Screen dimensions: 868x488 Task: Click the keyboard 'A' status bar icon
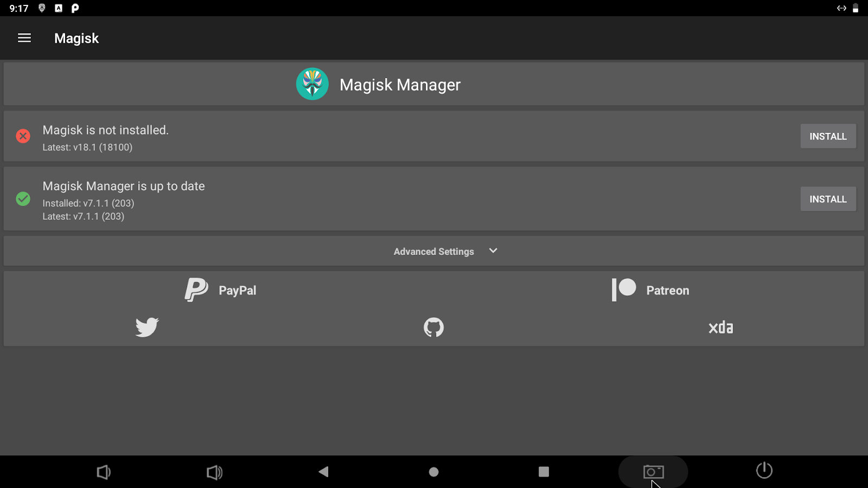click(59, 8)
